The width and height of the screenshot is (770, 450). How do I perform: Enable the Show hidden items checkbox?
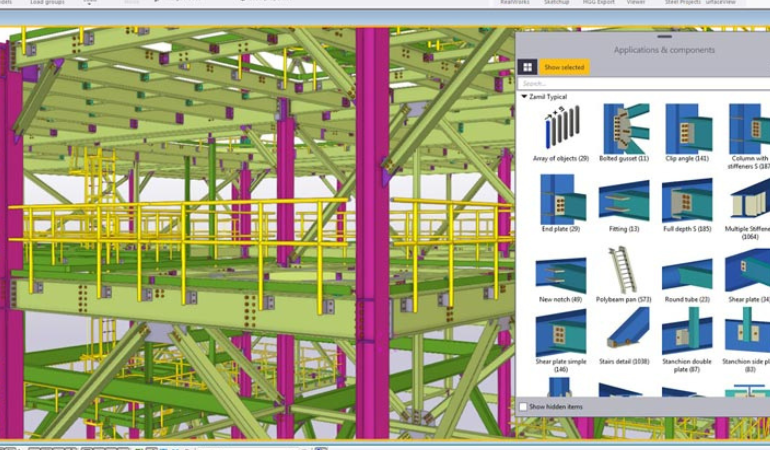523,407
